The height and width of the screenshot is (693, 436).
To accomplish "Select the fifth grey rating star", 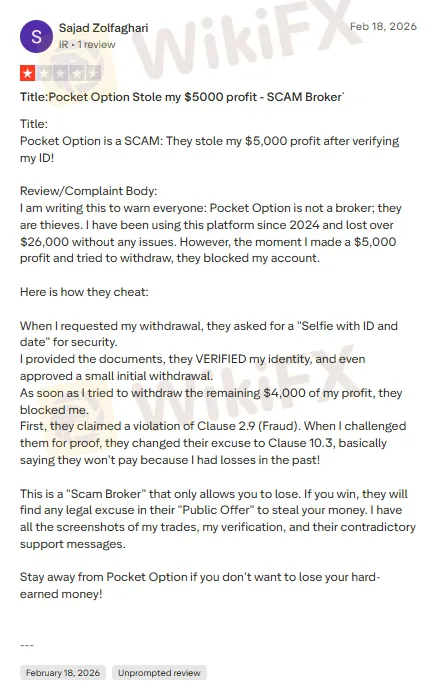I will click(93, 73).
